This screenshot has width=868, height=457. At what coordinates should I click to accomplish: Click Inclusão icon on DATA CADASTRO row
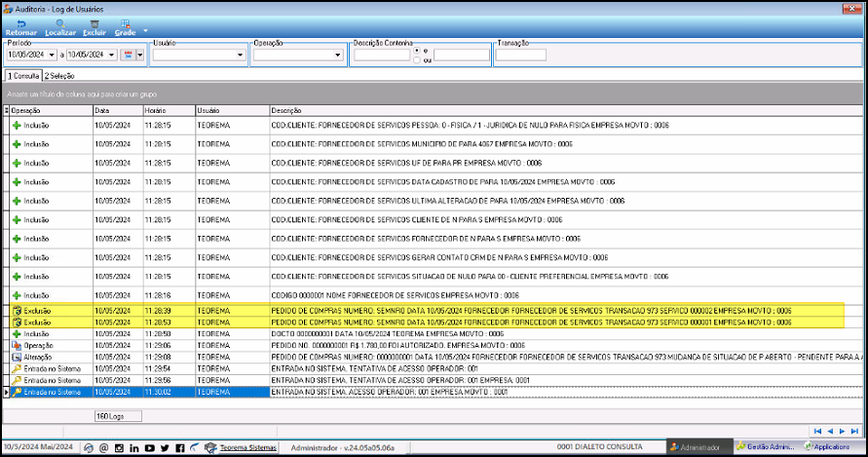pyautogui.click(x=17, y=182)
